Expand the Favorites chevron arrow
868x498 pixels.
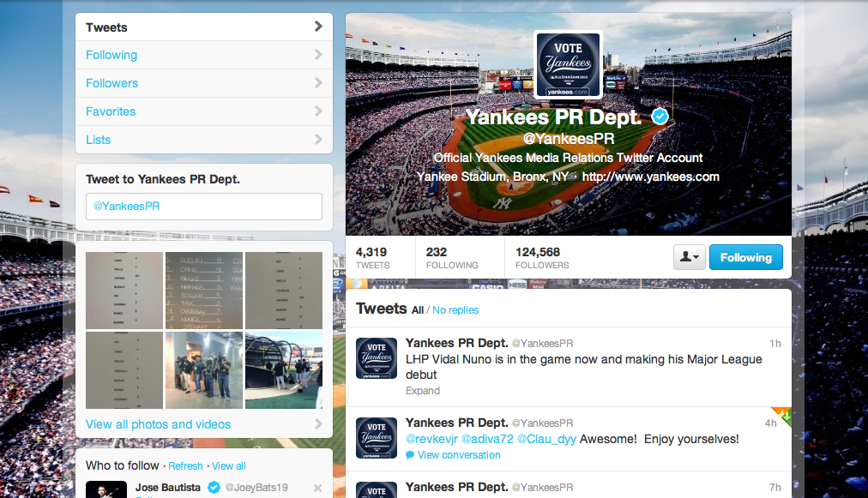pyautogui.click(x=318, y=111)
